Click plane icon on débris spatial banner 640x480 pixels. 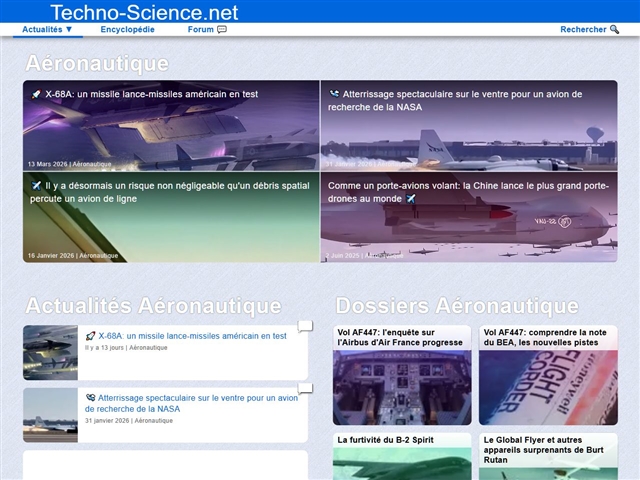tap(36, 186)
